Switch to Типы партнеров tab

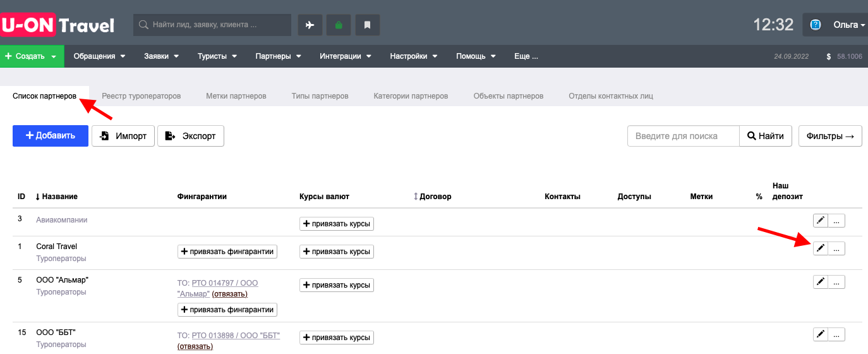[320, 96]
